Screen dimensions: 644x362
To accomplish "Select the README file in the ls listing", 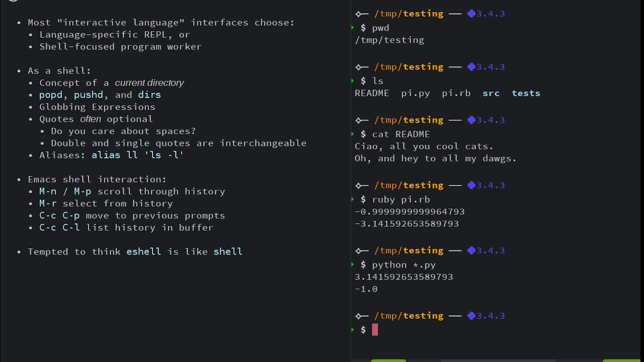I will (372, 93).
